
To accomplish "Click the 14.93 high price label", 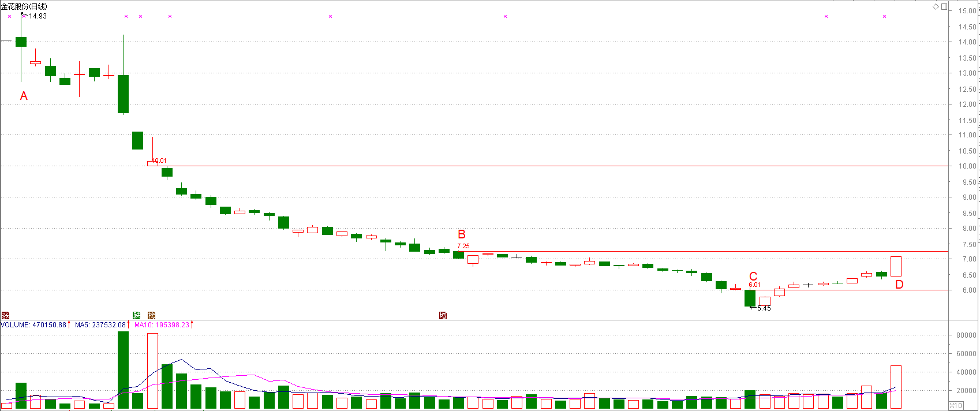I will pyautogui.click(x=38, y=16).
